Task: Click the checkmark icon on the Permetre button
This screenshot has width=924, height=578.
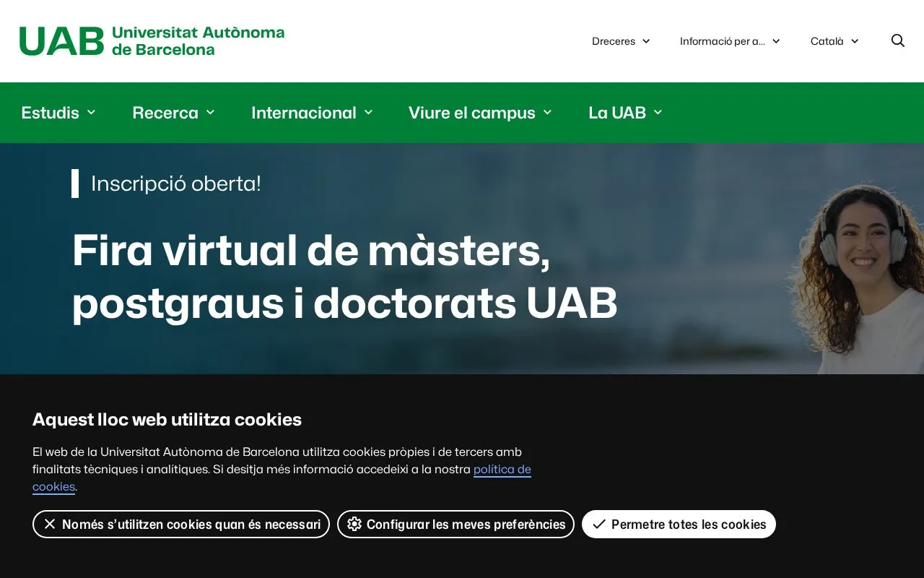Action: (599, 524)
